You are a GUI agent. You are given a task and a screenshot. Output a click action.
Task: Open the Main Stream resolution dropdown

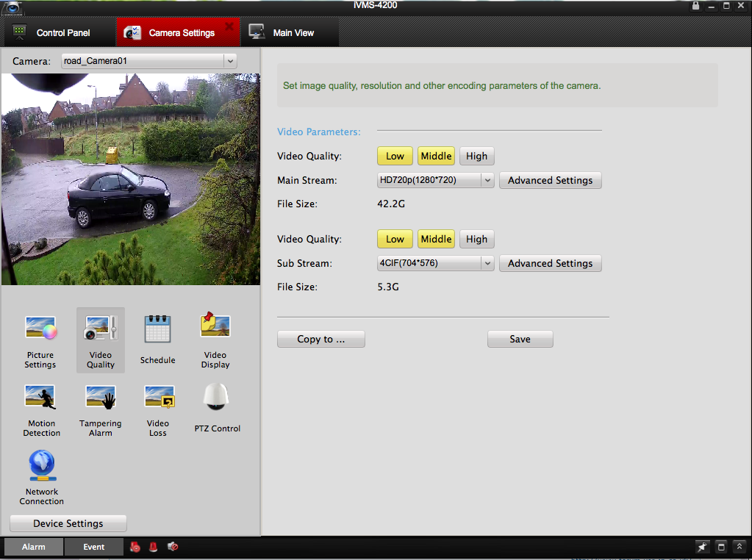coord(435,180)
